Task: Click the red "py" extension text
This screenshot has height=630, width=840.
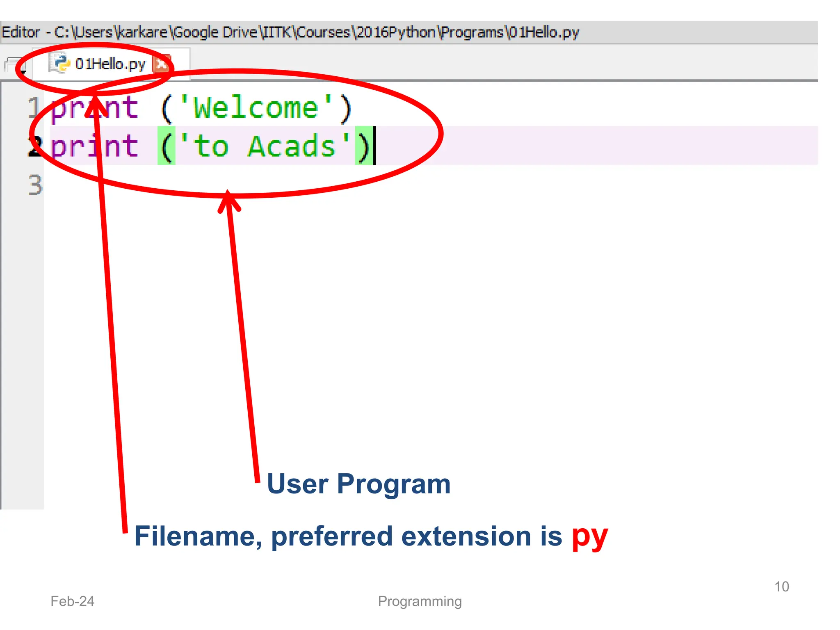Action: pos(590,536)
